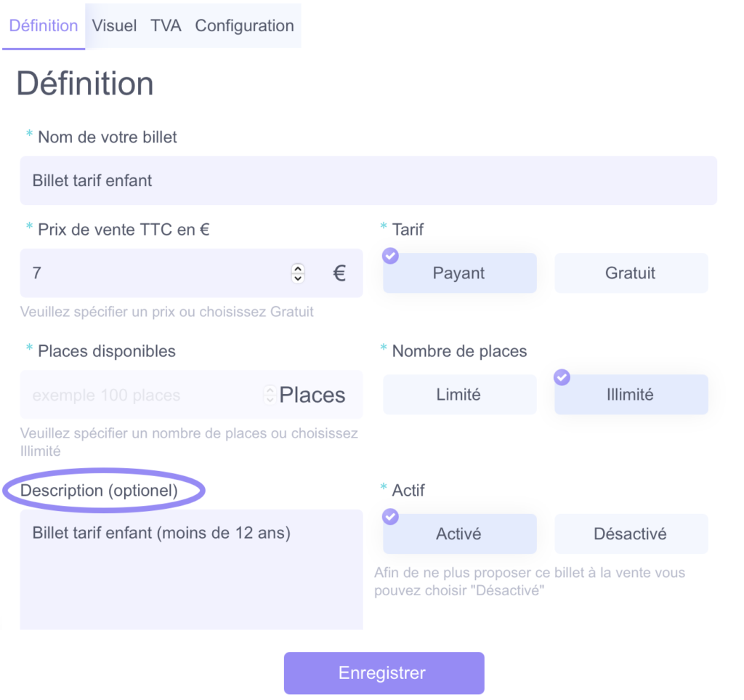Click the checkmark badge on Activé
This screenshot has width=744, height=700.
coord(390,516)
